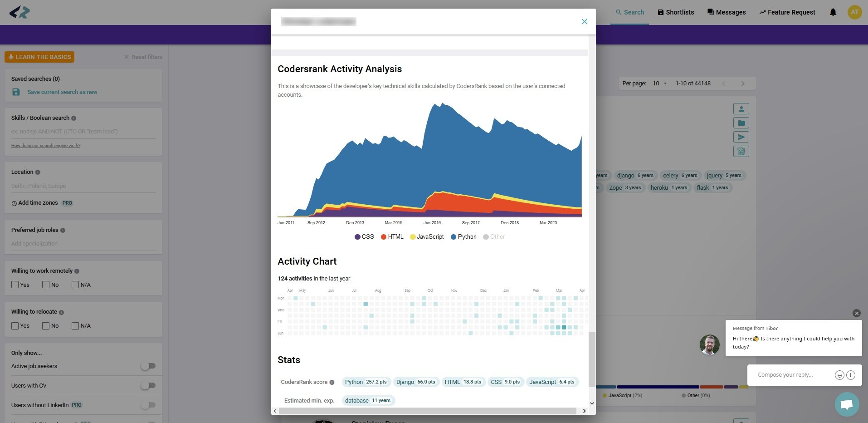Check N/A under Willing to relocate

75,325
